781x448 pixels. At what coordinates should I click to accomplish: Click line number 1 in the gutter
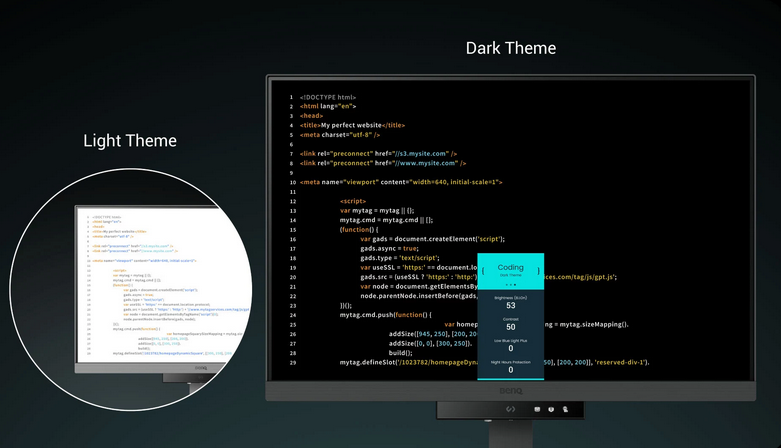pyautogui.click(x=291, y=97)
